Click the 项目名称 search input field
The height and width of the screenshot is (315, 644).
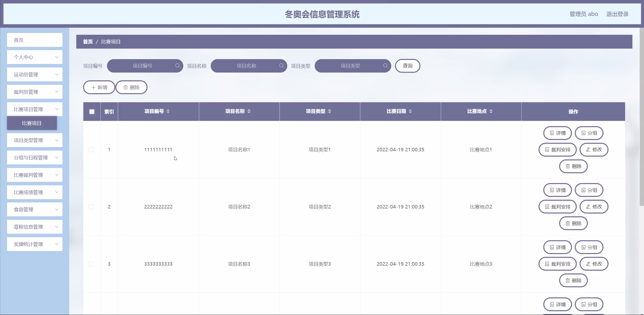tap(246, 66)
